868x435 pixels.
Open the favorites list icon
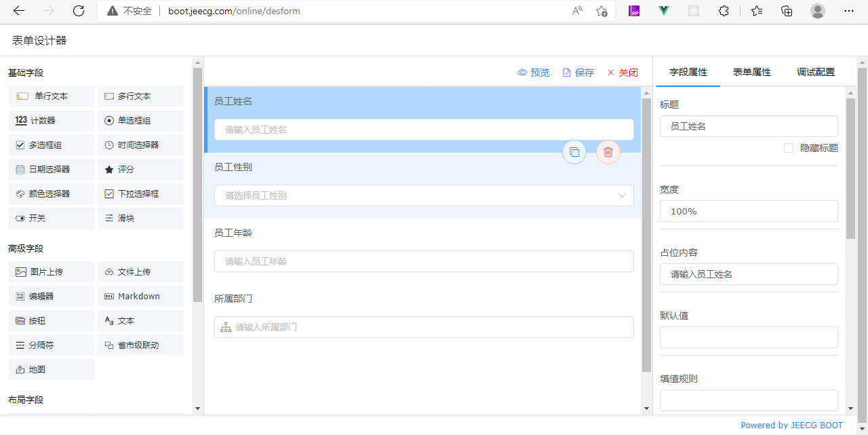click(x=757, y=11)
